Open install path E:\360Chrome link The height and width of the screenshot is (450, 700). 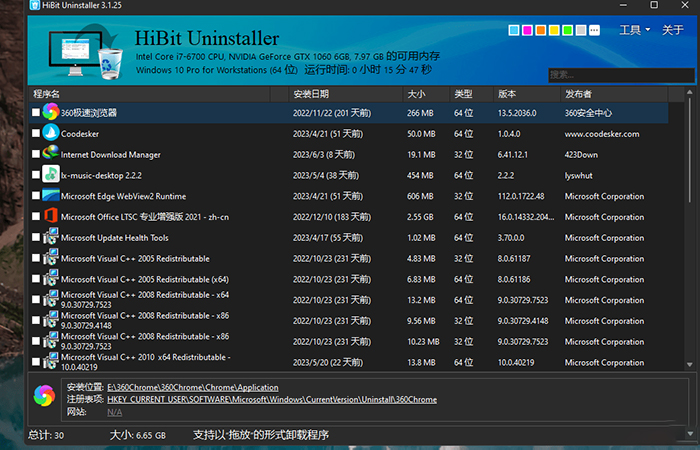pyautogui.click(x=193, y=388)
